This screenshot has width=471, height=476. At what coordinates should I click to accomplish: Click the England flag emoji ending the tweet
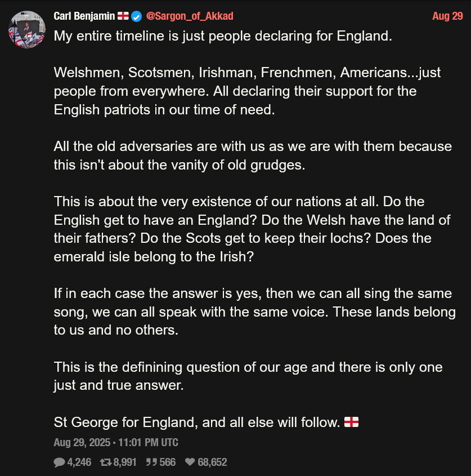click(x=351, y=422)
